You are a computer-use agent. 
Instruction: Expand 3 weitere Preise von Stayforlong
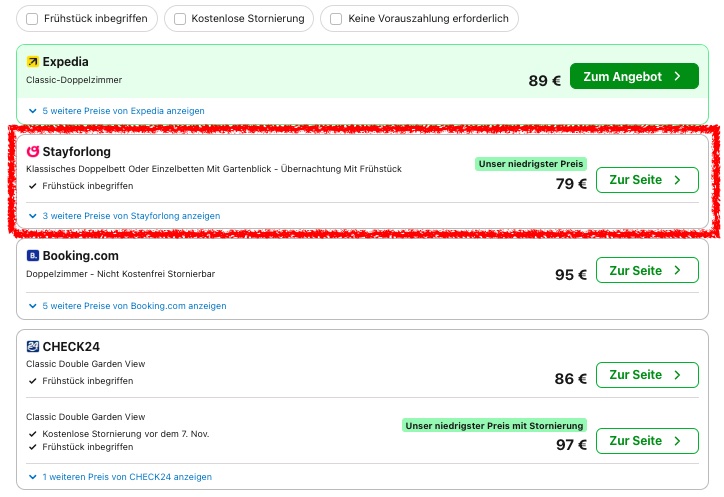point(131,216)
